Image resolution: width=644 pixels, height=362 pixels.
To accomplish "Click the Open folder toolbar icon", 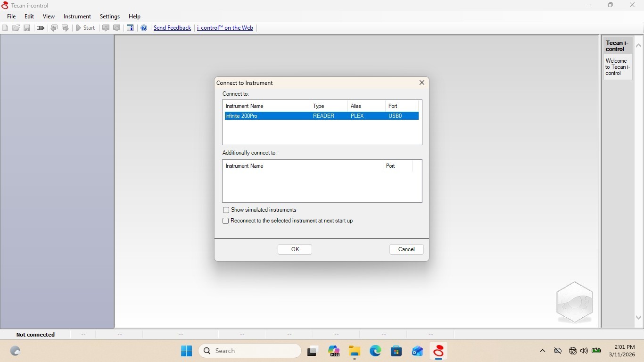I will (x=16, y=28).
